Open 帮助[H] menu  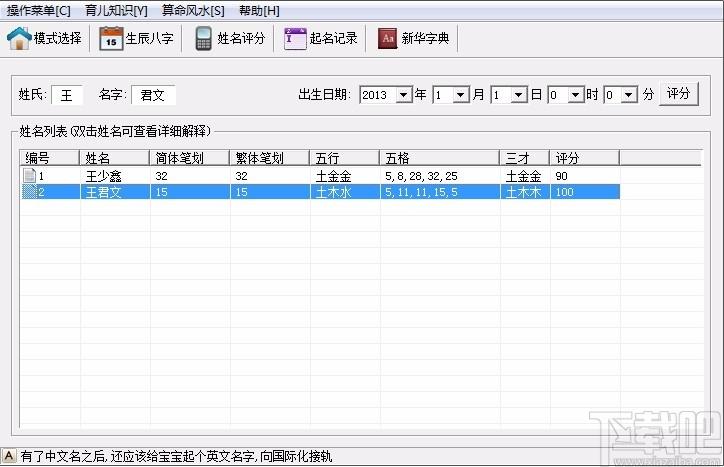click(259, 10)
